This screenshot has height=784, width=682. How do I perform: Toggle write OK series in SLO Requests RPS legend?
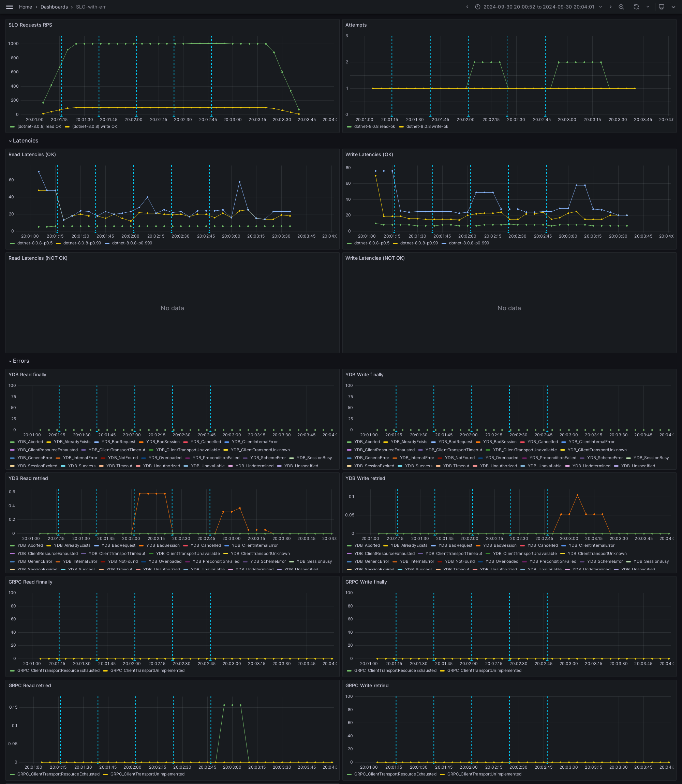[x=95, y=127]
